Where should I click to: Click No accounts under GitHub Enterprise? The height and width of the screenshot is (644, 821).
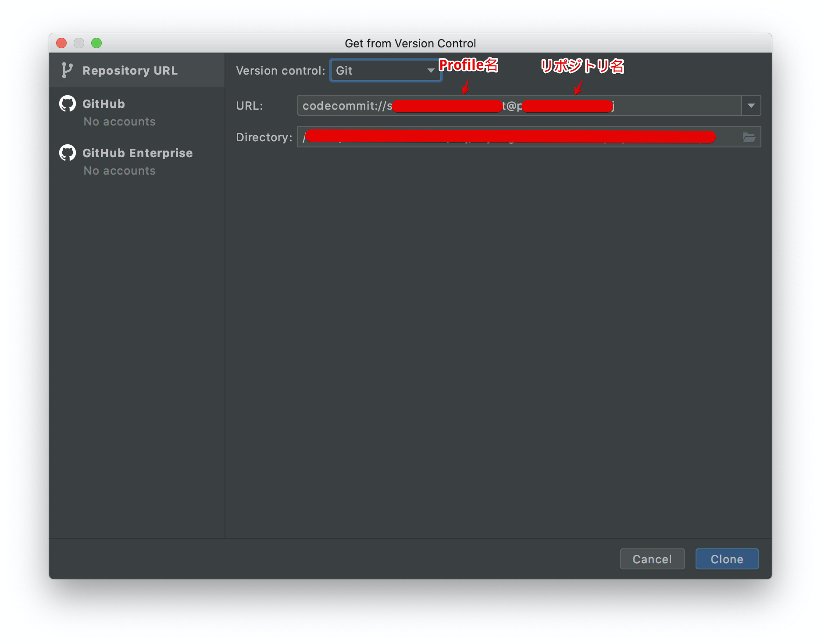click(119, 171)
